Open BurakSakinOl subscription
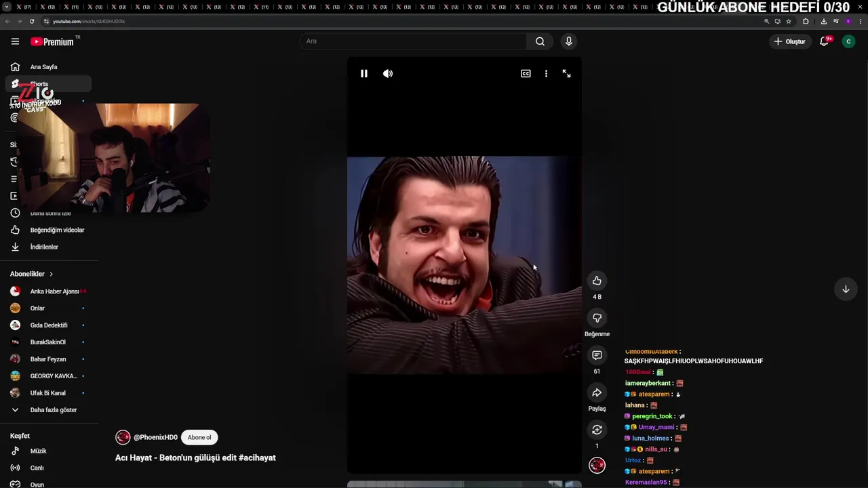Image resolution: width=868 pixels, height=488 pixels. tap(48, 342)
